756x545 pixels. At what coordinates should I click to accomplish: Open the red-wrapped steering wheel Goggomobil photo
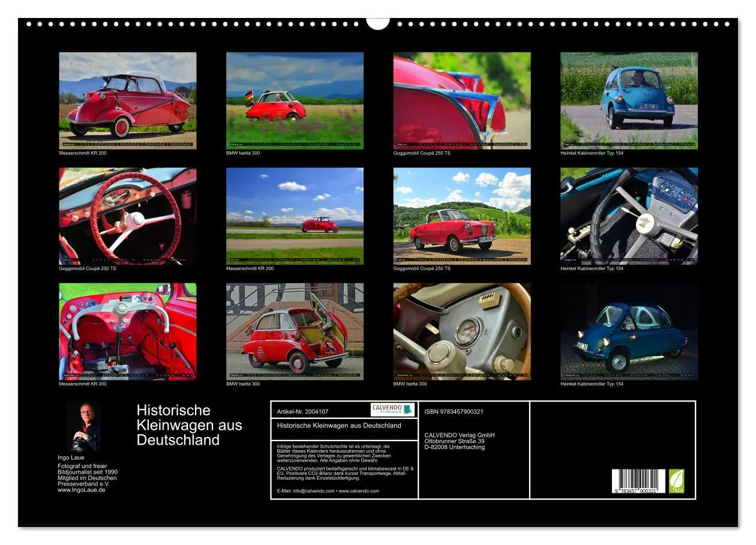[128, 216]
